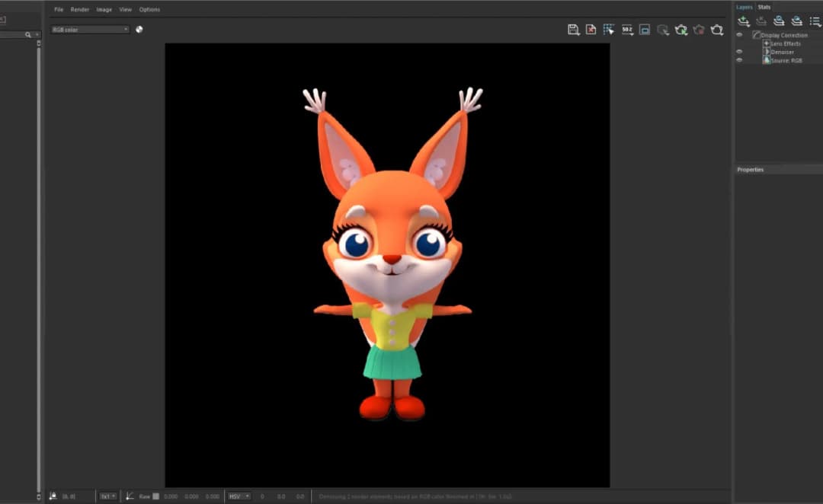
Task: Click the Create layer icon in Layers panel
Action: [x=744, y=21]
